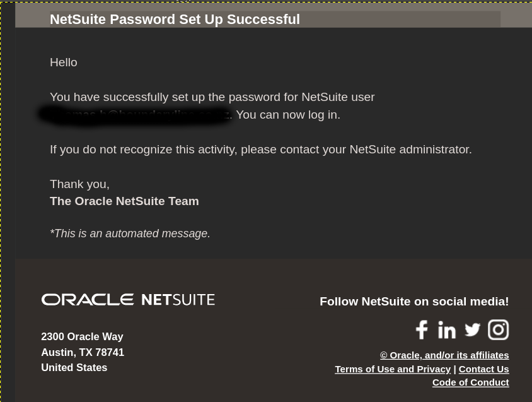Viewport: 532px width, 402px height.
Task: Click the Contact Us link
Action: [x=483, y=369]
